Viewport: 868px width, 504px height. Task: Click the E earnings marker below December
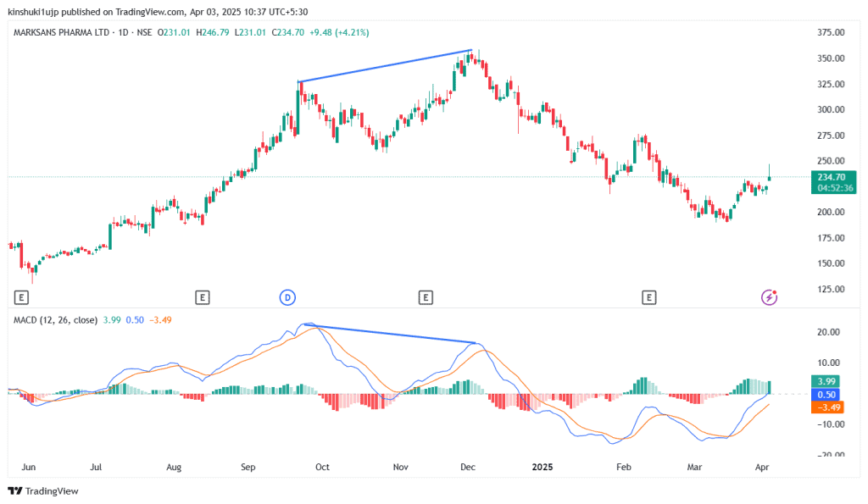click(x=426, y=297)
